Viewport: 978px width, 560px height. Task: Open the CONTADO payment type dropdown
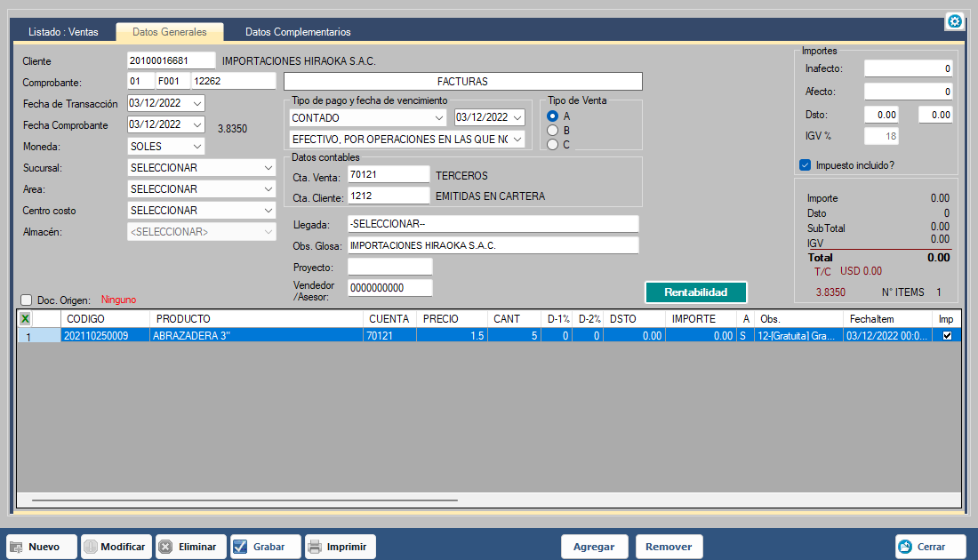[439, 118]
